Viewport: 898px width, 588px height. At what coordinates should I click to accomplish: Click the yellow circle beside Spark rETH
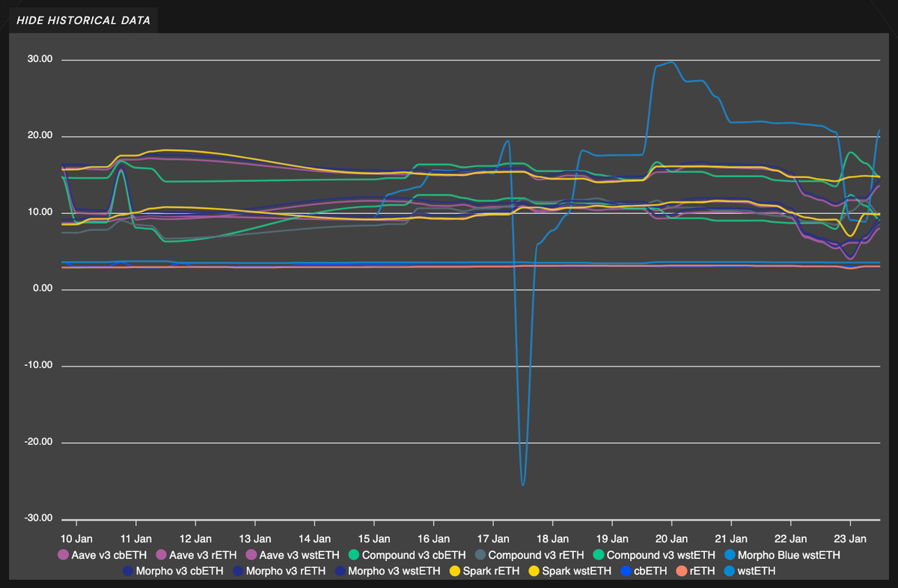pyautogui.click(x=453, y=571)
